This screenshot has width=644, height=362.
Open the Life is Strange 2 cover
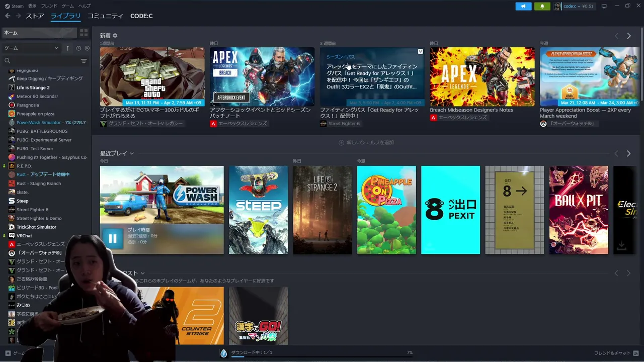[x=323, y=210]
